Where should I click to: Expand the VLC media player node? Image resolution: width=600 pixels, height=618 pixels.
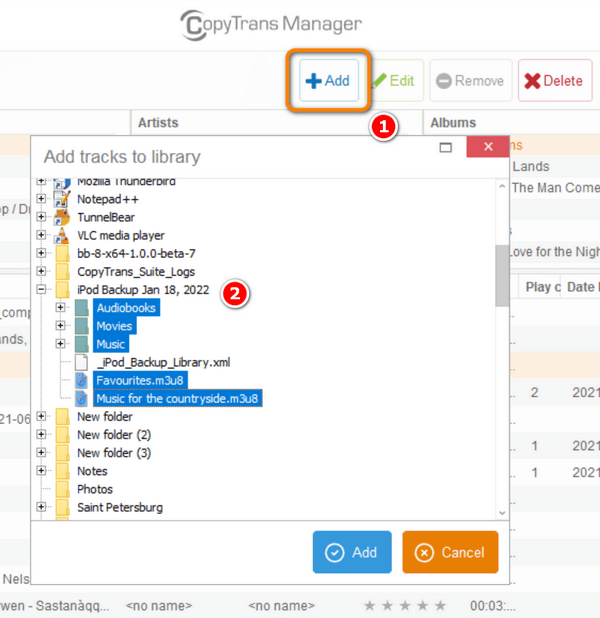pyautogui.click(x=41, y=235)
